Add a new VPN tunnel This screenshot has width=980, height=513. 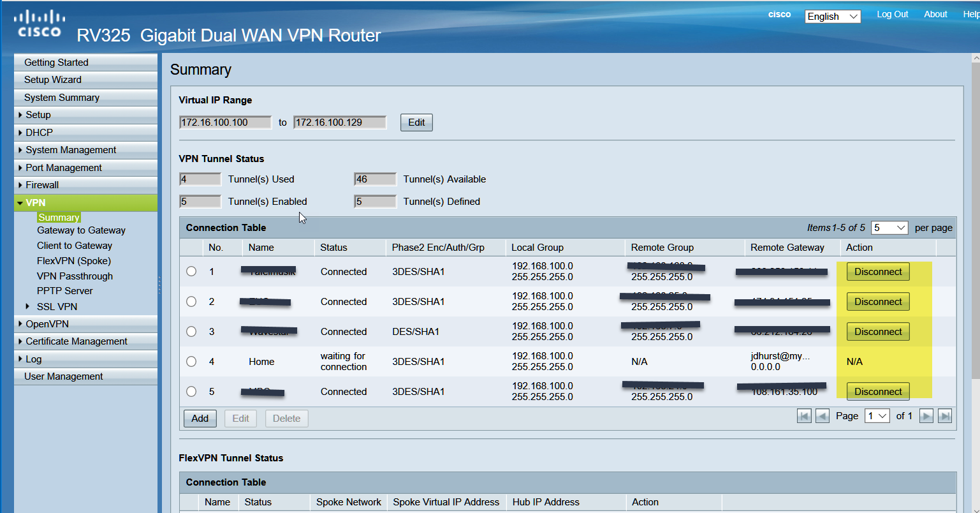coord(200,419)
